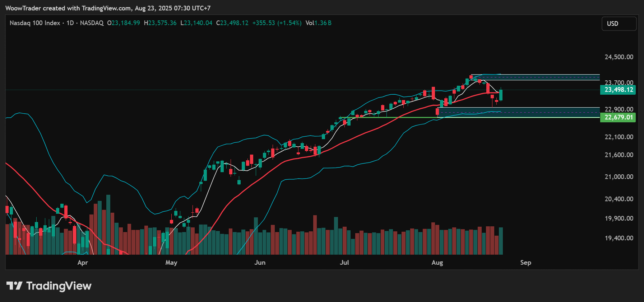Click the 21,000.00 price axis label
Image resolution: width=644 pixels, height=302 pixels.
(618, 177)
